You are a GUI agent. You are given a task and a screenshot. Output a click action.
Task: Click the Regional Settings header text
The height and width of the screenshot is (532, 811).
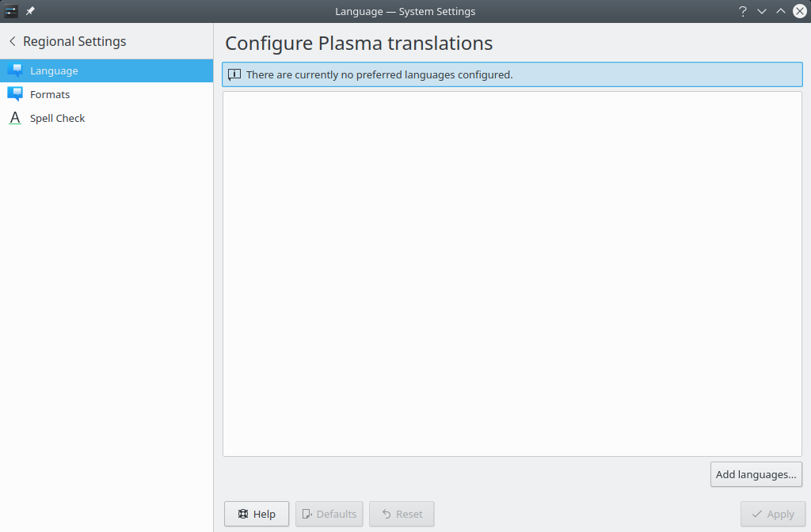point(74,41)
